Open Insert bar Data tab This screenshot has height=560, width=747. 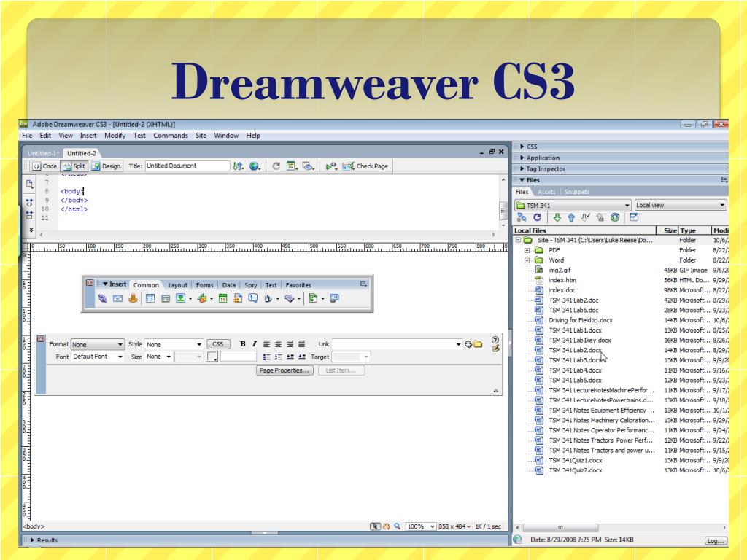(x=228, y=285)
